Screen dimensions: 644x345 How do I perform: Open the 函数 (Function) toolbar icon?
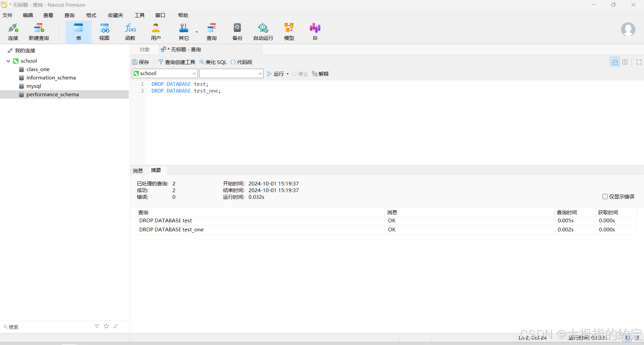tap(130, 32)
